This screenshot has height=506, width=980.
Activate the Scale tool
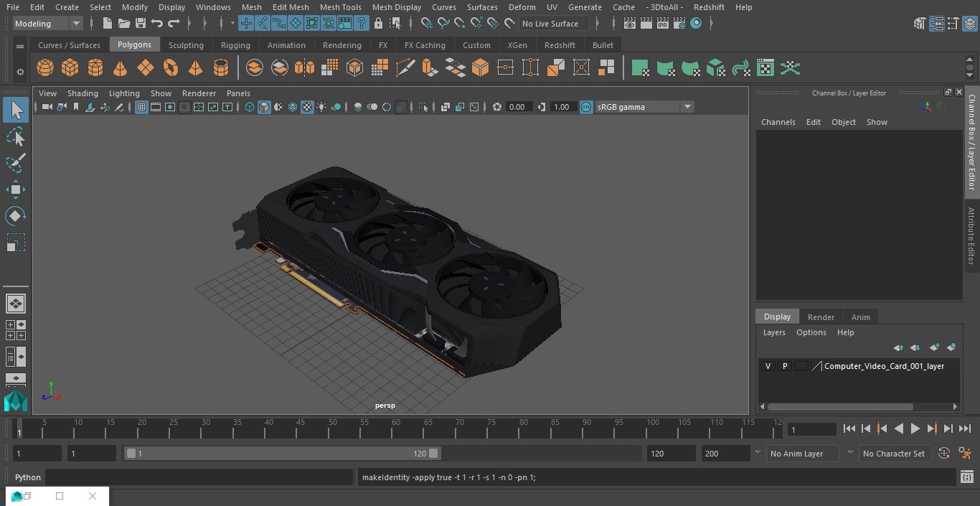click(16, 243)
